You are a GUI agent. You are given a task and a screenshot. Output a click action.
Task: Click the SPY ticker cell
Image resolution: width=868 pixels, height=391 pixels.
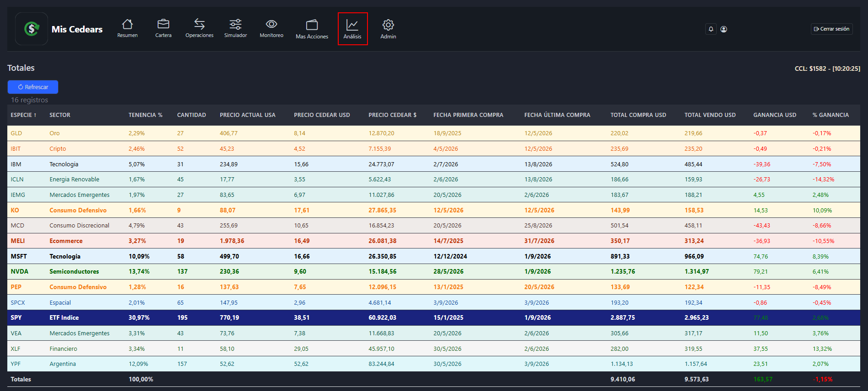pyautogui.click(x=16, y=318)
